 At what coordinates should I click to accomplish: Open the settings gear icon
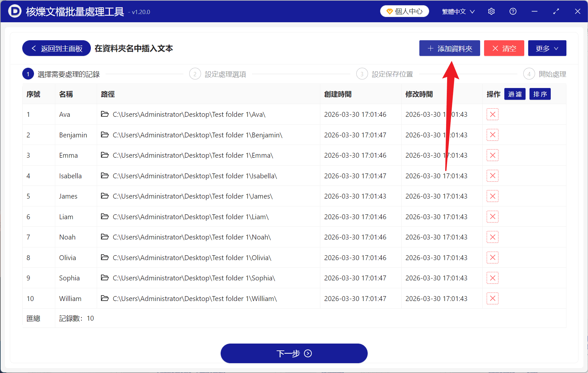[x=491, y=11]
